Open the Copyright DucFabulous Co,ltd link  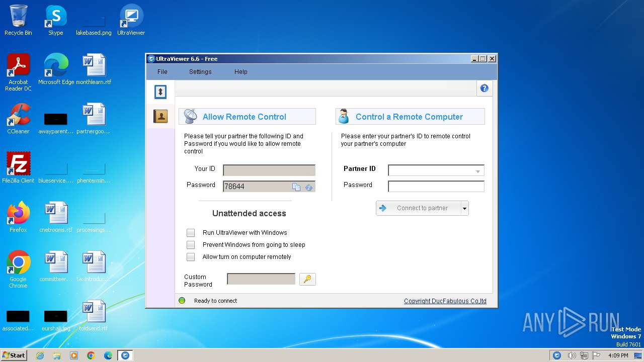(445, 301)
